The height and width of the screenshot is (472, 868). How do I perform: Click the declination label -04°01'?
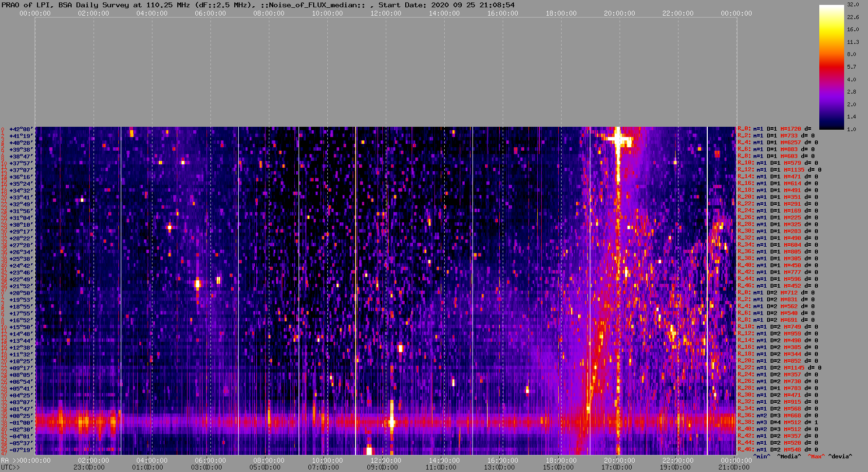(x=21, y=436)
